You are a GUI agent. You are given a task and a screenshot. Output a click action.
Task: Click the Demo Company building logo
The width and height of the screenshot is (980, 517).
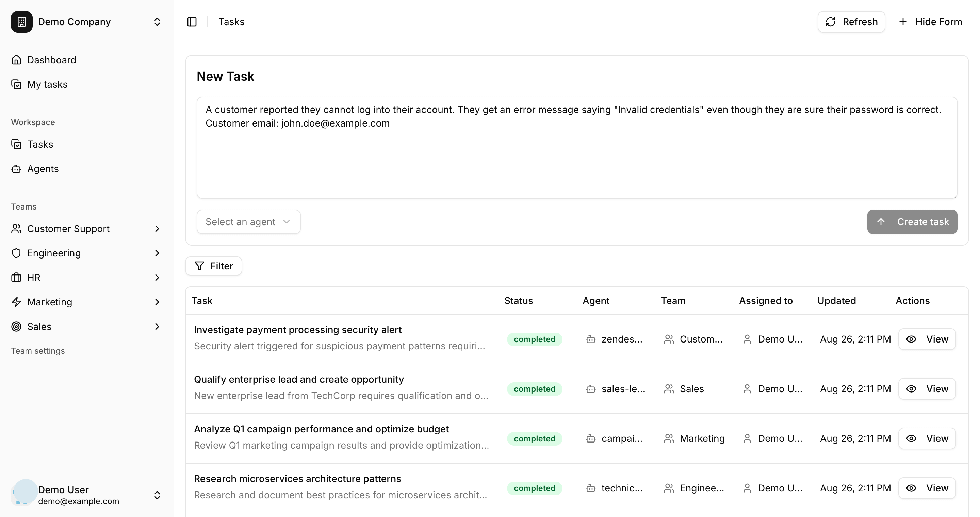[22, 22]
